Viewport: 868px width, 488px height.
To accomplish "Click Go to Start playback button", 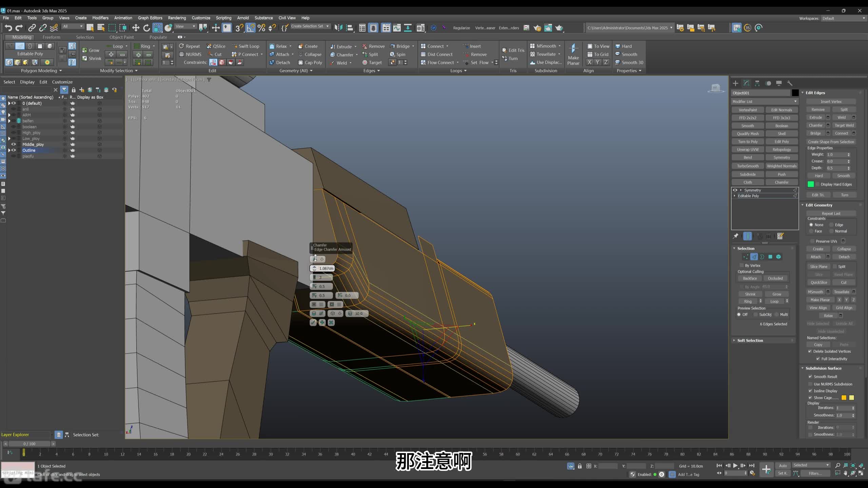I will [719, 466].
